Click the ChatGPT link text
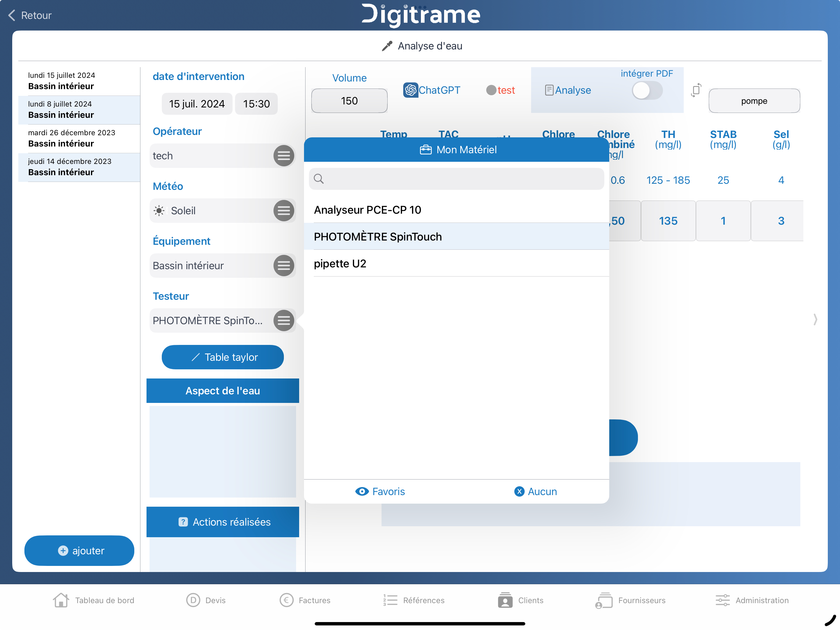840x630 pixels. (439, 90)
